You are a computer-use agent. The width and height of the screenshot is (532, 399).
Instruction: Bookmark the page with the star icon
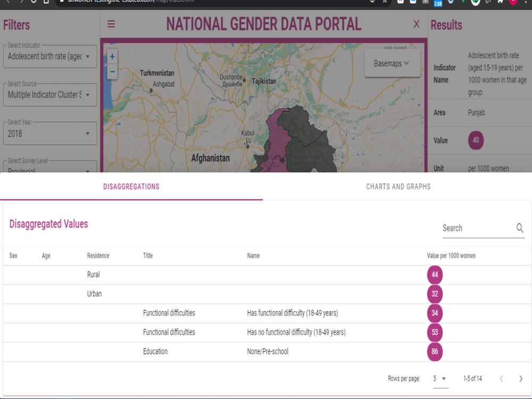[x=385, y=2]
